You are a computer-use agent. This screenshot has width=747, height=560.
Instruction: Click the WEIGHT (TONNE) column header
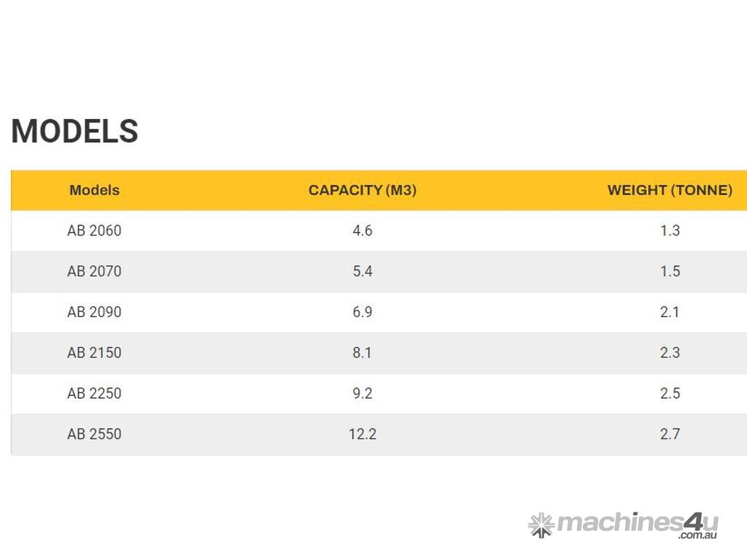pos(669,190)
